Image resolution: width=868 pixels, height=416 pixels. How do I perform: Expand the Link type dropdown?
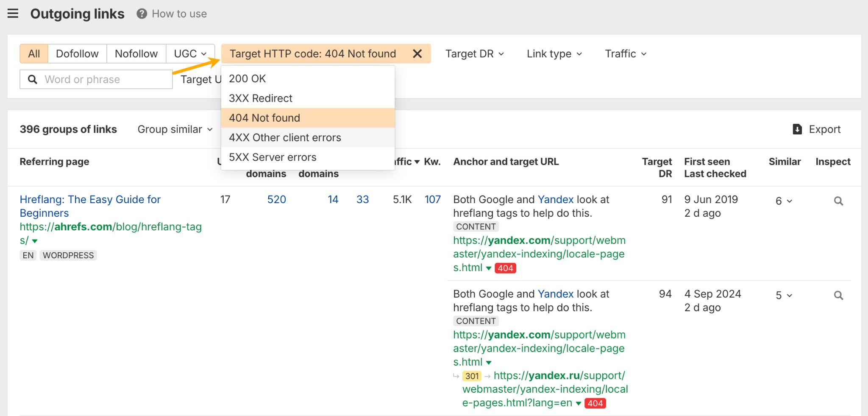click(554, 54)
